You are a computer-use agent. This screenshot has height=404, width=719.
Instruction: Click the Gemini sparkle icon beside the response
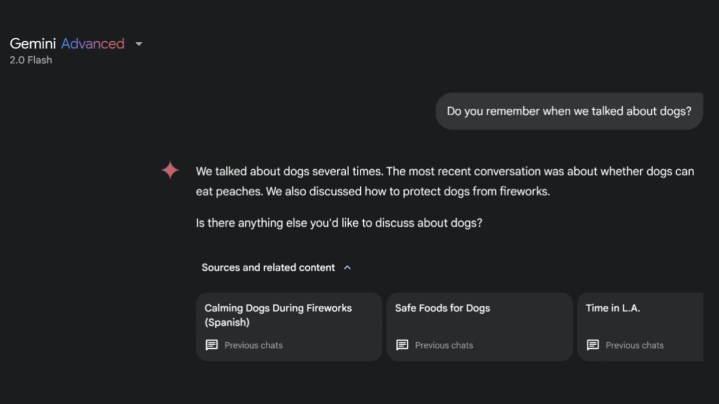click(x=170, y=171)
